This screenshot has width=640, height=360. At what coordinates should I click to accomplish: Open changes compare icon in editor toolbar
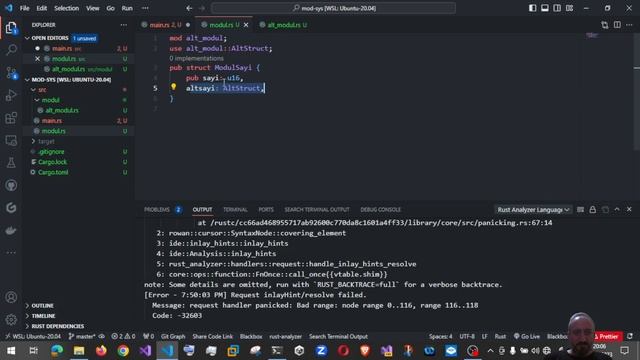point(605,25)
